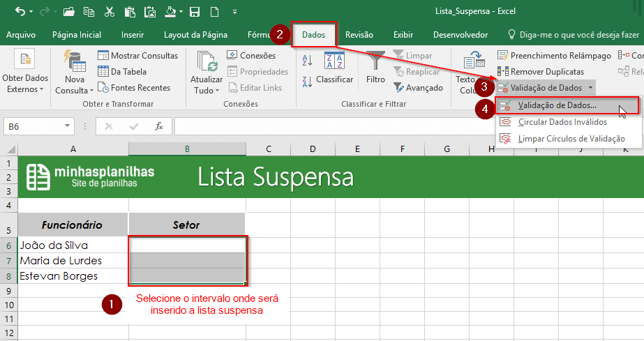Select column G header
This screenshot has height=341, width=644.
point(447,149)
